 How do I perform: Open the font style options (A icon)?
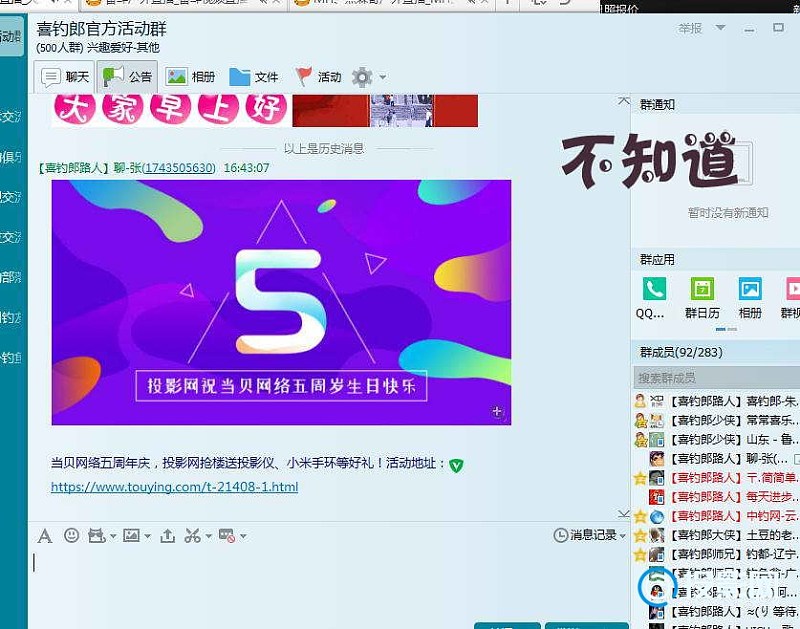(45, 536)
